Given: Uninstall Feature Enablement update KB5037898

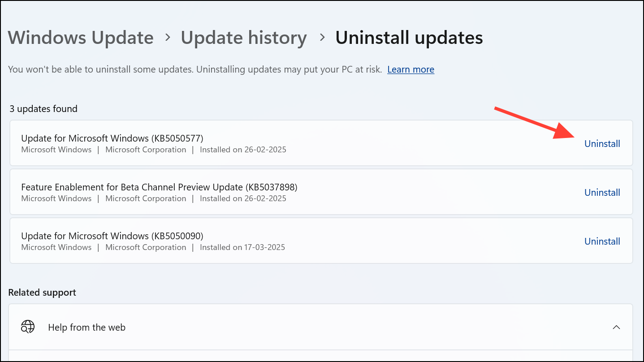Looking at the screenshot, I should [x=602, y=193].
